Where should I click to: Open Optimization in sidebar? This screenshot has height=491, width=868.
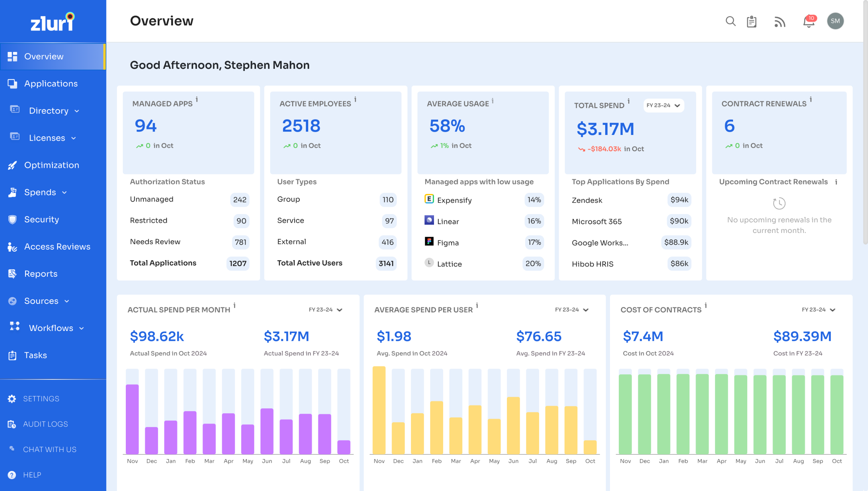point(52,165)
